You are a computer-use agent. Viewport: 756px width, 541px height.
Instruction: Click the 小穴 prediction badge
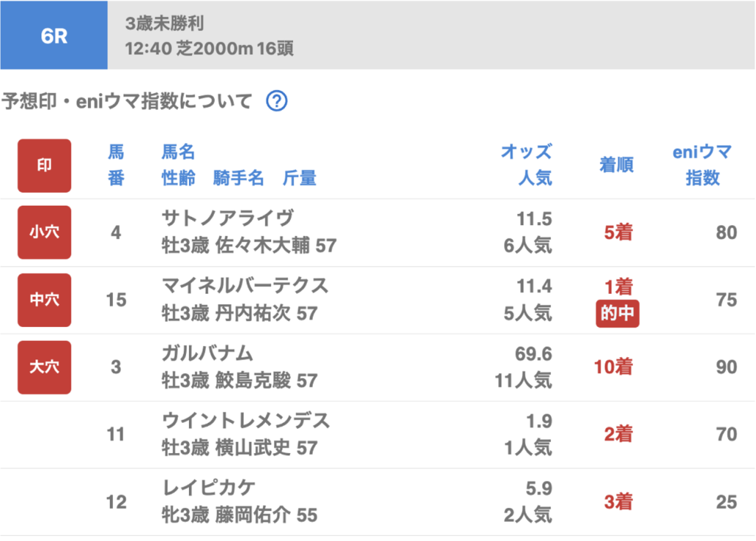(44, 232)
